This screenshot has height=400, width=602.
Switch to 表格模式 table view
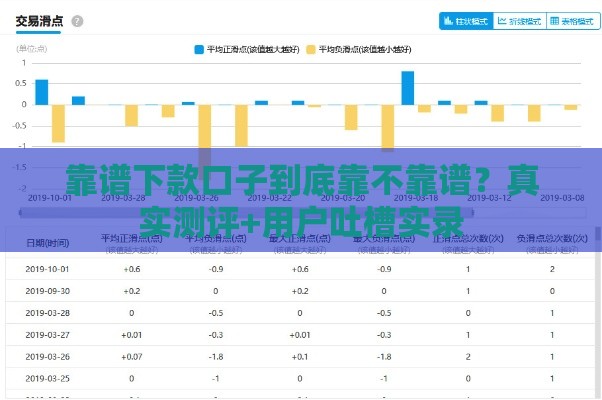pos(573,21)
